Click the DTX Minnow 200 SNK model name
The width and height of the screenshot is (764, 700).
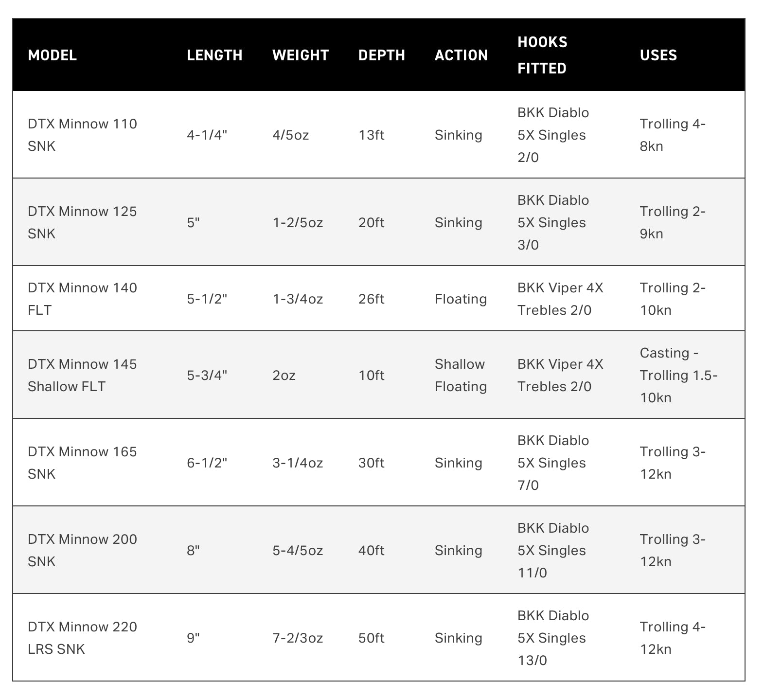click(82, 550)
